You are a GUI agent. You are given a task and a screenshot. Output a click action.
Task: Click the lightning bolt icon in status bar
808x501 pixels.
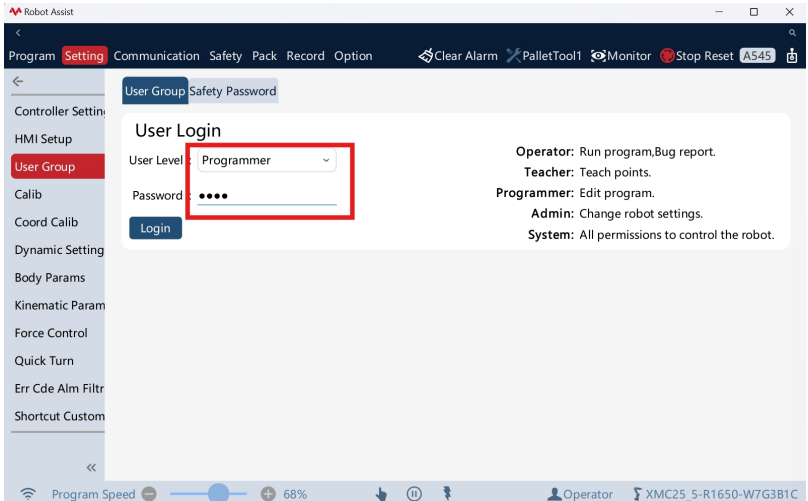pos(447,493)
